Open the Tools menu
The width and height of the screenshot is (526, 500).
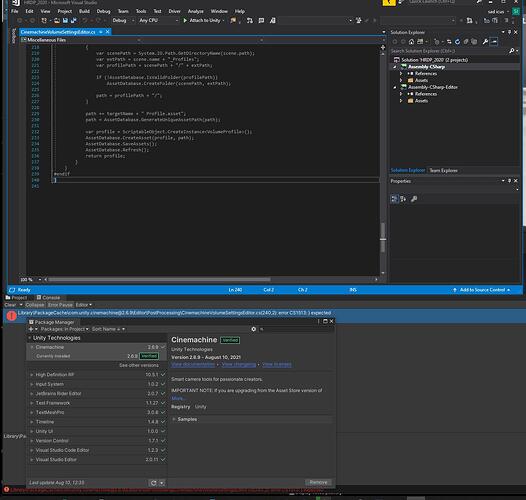click(x=141, y=11)
